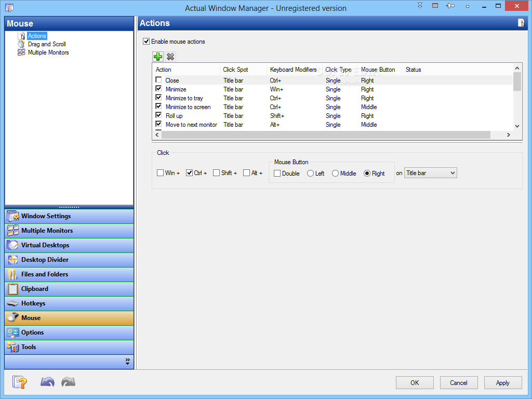This screenshot has width=532, height=399.
Task: Select Middle mouse button radio
Action: click(335, 174)
